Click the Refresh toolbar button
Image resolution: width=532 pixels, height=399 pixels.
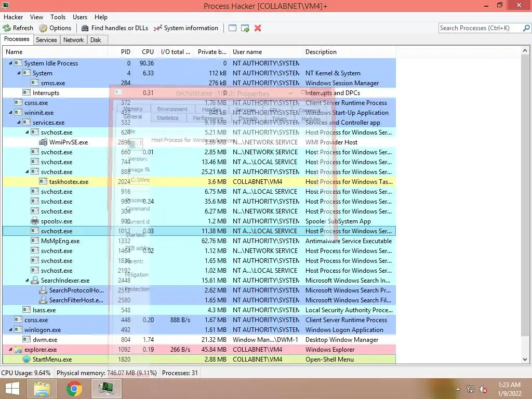(x=18, y=28)
